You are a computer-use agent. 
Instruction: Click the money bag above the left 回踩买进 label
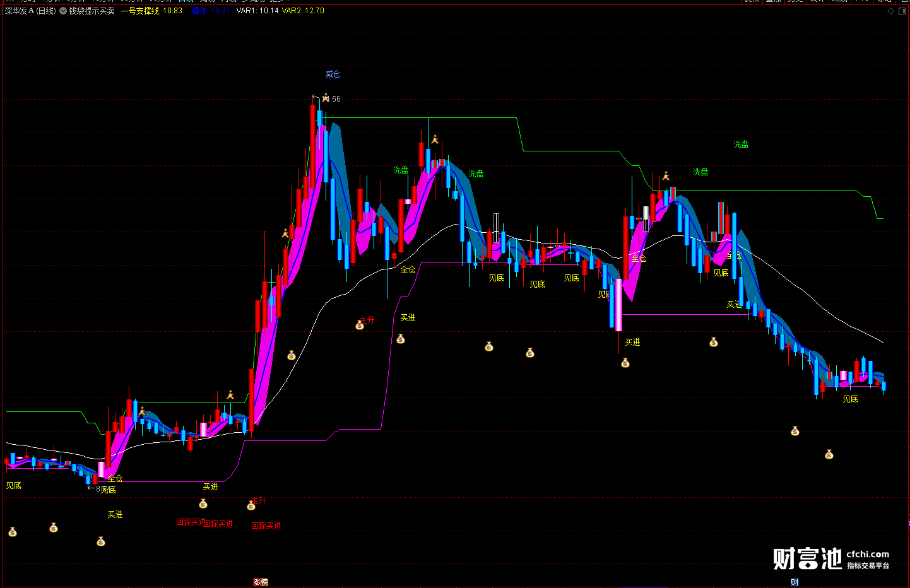[x=203, y=503]
